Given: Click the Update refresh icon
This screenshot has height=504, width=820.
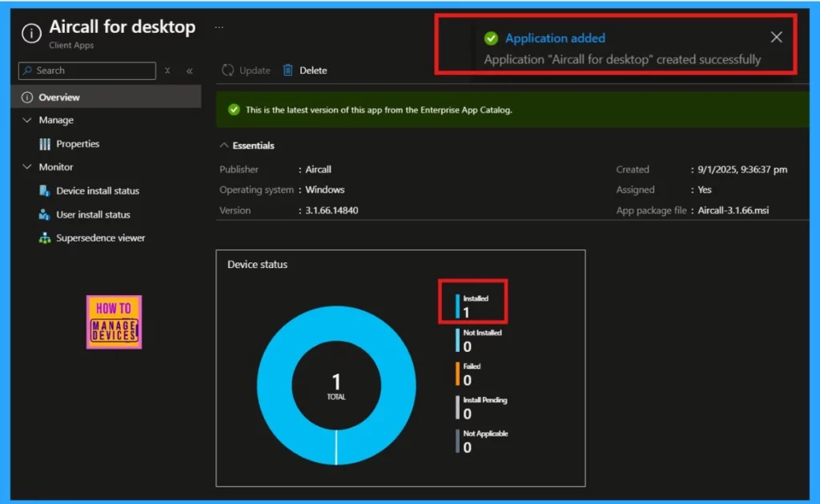Looking at the screenshot, I should pos(227,70).
